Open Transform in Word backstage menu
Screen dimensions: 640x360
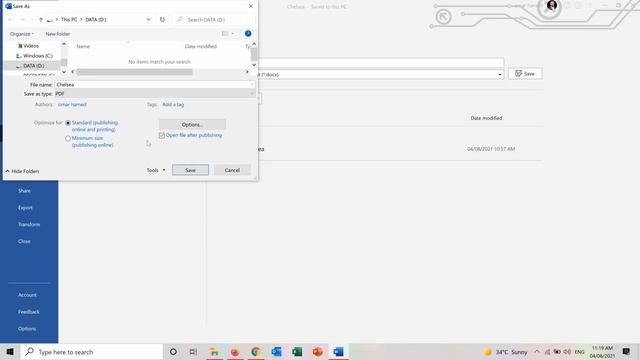(29, 224)
